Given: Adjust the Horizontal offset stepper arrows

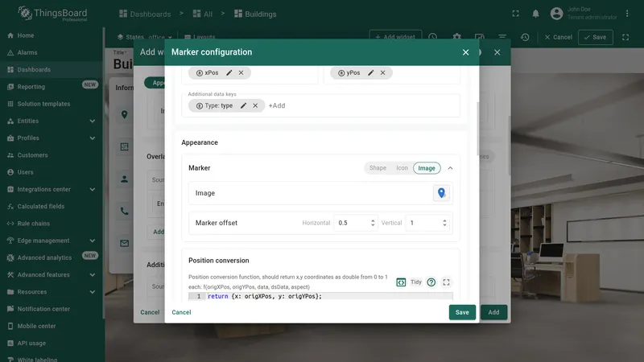Looking at the screenshot, I should click(373, 223).
